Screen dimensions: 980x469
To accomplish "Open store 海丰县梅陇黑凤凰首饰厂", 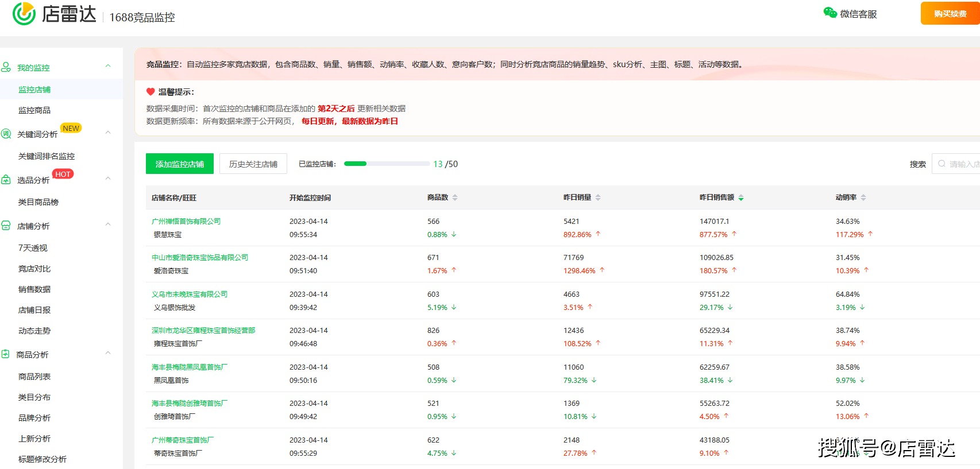I will click(x=190, y=367).
